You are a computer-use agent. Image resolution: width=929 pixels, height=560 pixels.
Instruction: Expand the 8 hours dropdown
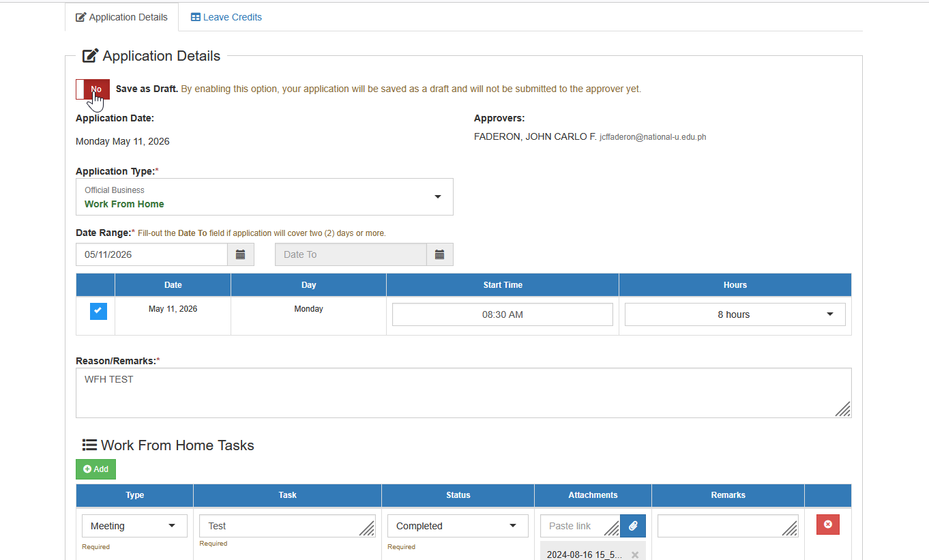pyautogui.click(x=735, y=314)
